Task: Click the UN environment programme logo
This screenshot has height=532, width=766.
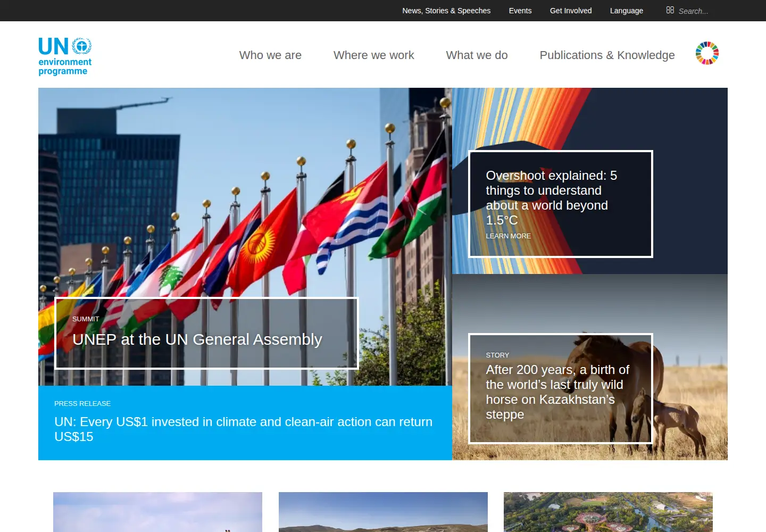Action: [x=65, y=56]
